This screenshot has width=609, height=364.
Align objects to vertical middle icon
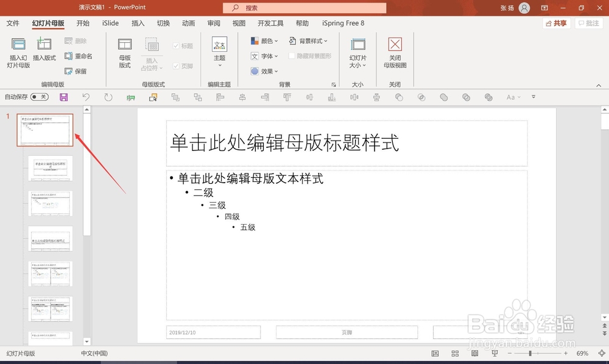[x=309, y=97]
